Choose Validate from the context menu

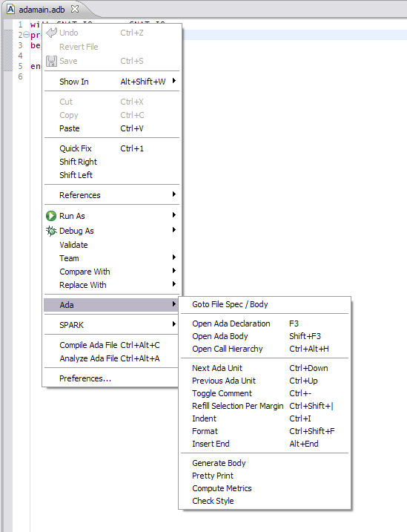pos(112,245)
